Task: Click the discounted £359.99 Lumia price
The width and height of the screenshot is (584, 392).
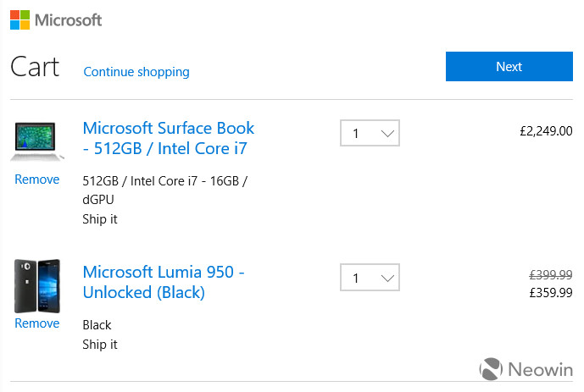Action: [x=551, y=293]
